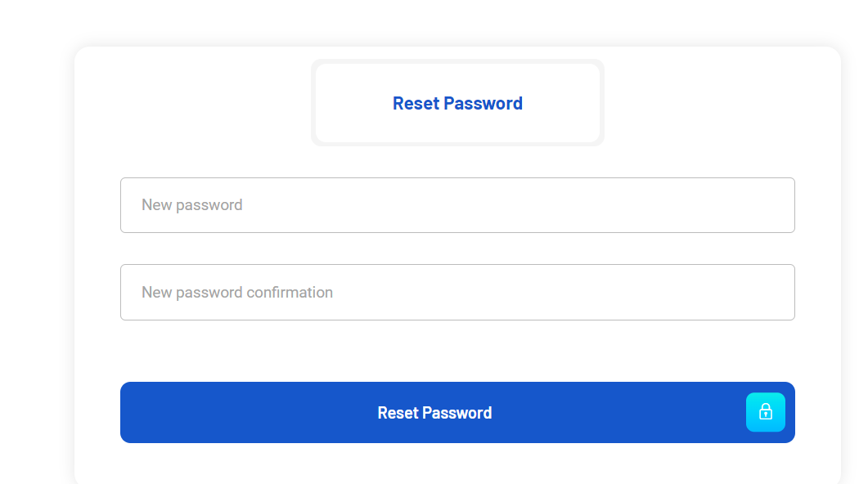This screenshot has width=868, height=484.
Task: Click the 'New password' placeholder text
Action: (x=192, y=205)
